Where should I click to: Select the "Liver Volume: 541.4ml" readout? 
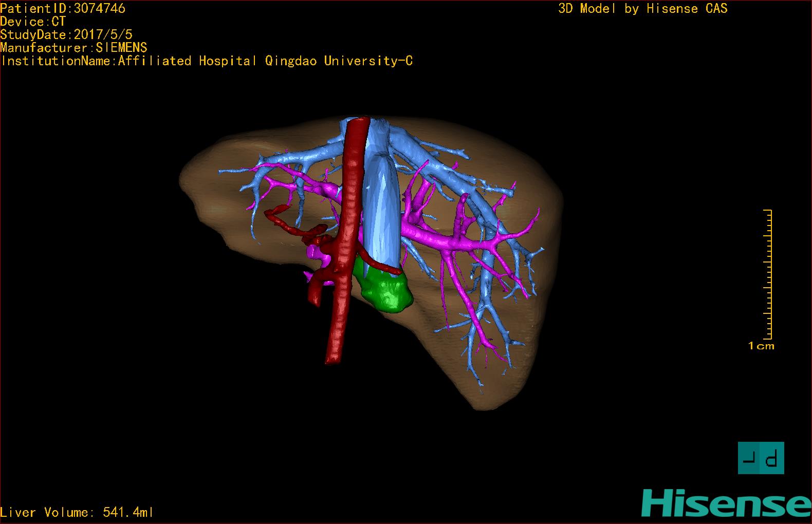(x=77, y=512)
